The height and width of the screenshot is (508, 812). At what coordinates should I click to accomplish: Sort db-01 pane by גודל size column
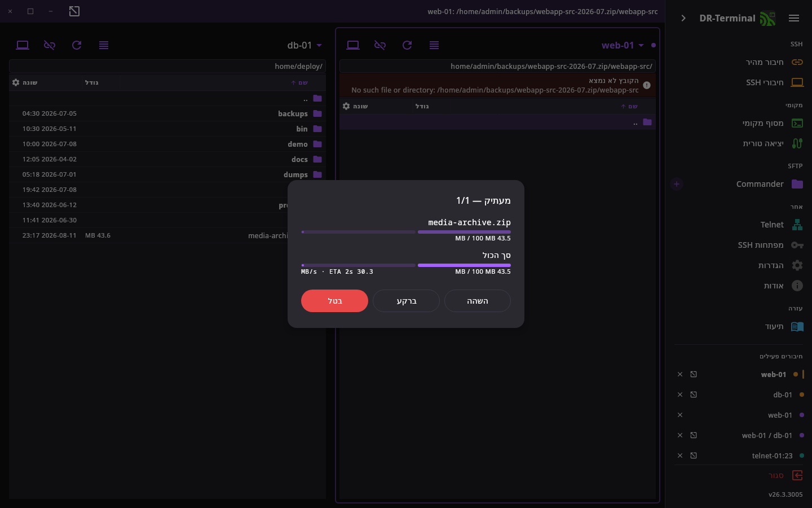(x=92, y=82)
